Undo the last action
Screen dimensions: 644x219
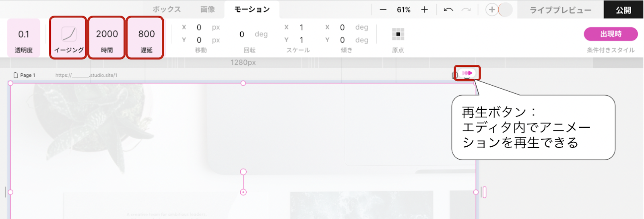pos(448,10)
